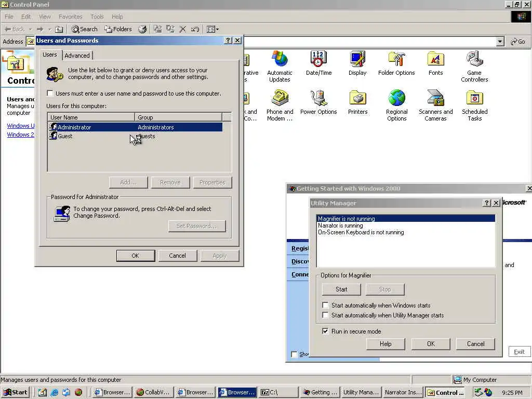Select the Administrator user row
This screenshot has width=532, height=399.
pyautogui.click(x=135, y=127)
